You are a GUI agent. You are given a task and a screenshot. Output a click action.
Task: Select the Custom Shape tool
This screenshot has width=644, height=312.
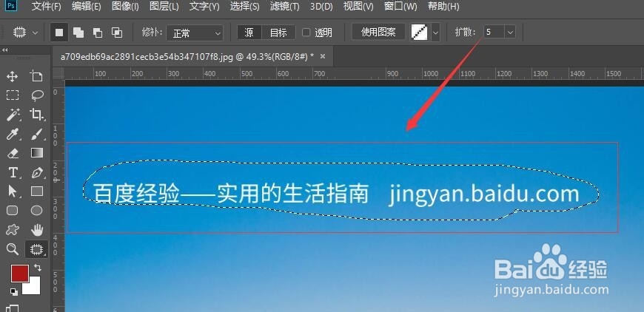(x=13, y=230)
